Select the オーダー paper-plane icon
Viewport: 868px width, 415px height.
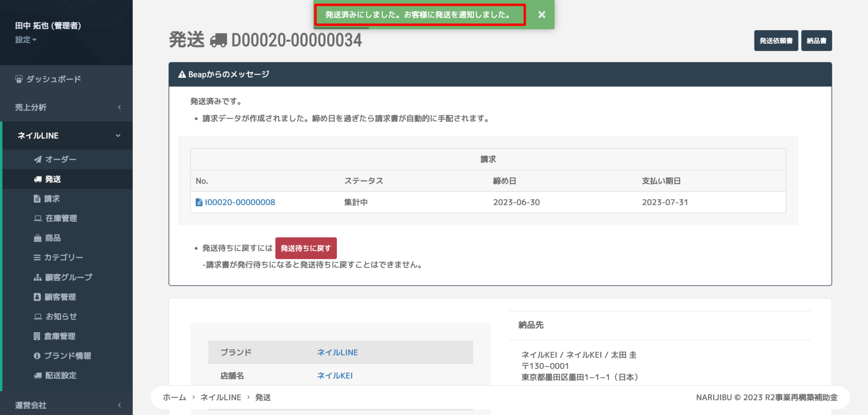38,159
